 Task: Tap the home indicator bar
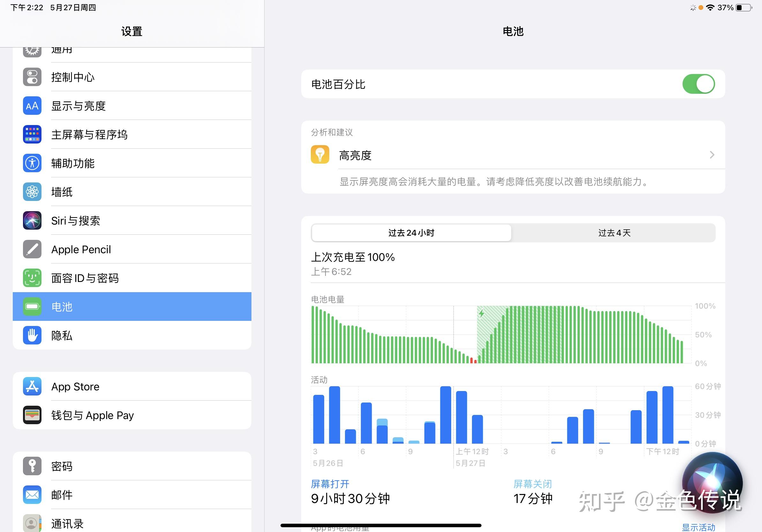381,525
